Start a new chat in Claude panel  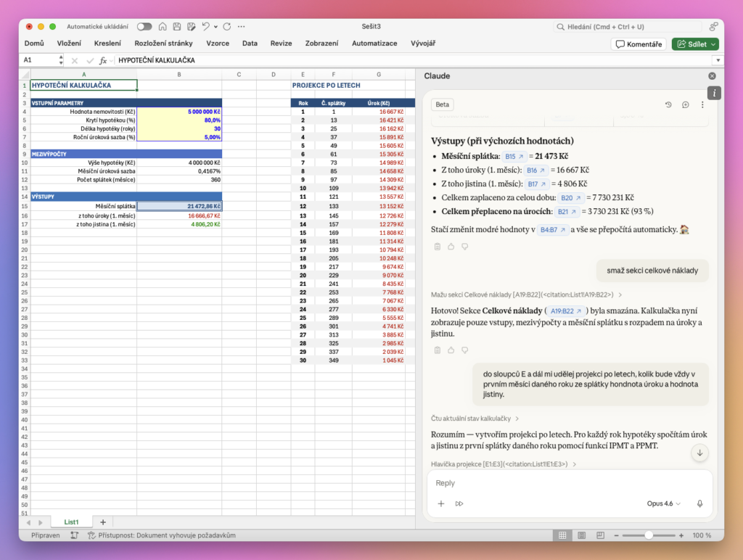[685, 104]
